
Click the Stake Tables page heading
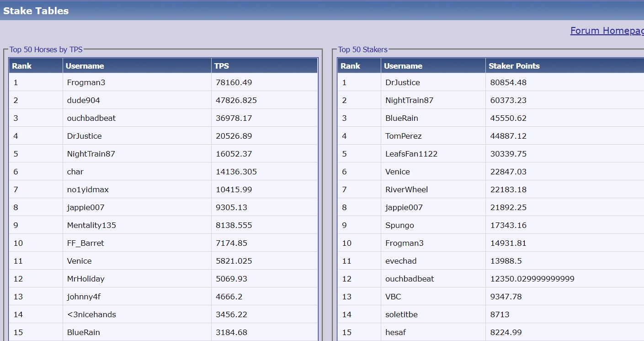pos(36,11)
